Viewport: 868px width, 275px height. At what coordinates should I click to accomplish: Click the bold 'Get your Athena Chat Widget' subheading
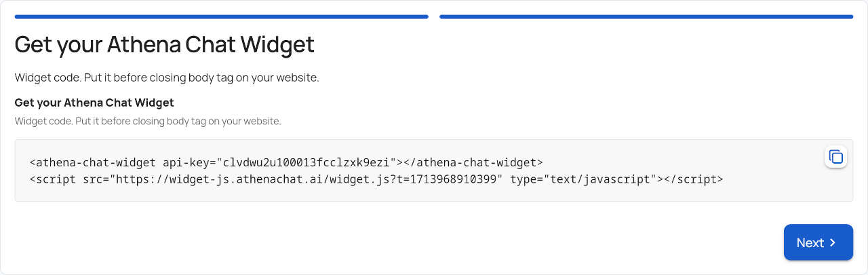94,103
